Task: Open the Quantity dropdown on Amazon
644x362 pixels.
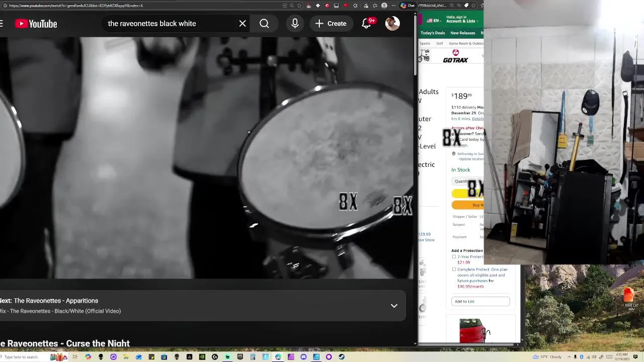Action: tap(467, 181)
